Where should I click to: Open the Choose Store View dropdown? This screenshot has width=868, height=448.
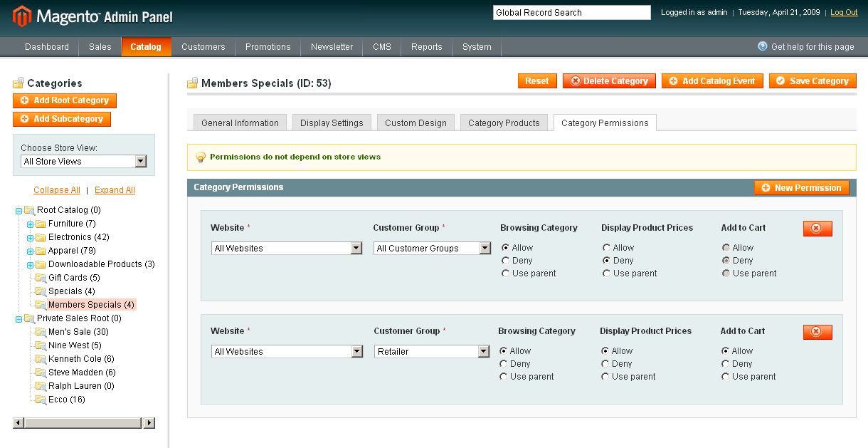pos(83,162)
